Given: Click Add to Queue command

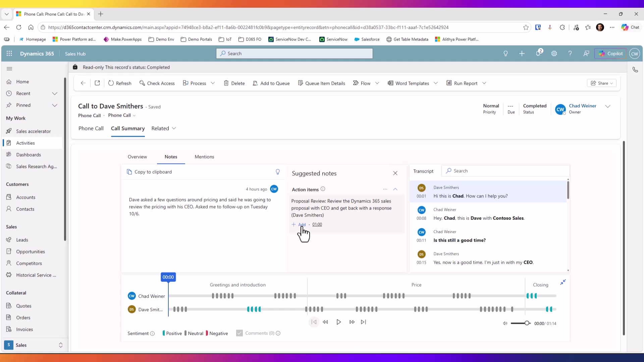Looking at the screenshot, I should click(x=271, y=83).
